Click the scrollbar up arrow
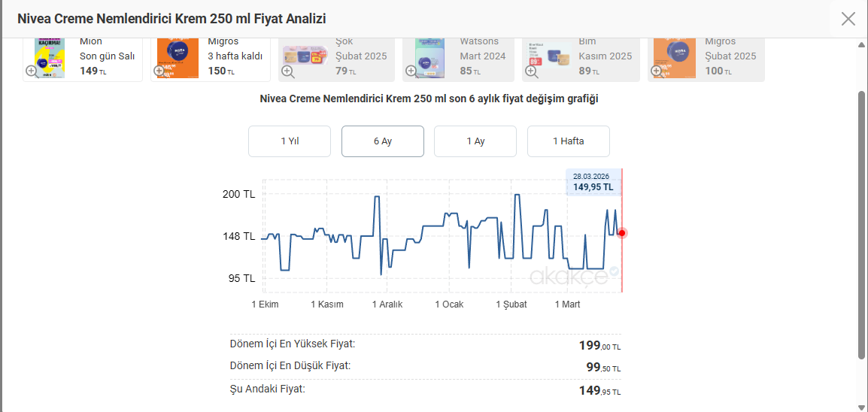The width and height of the screenshot is (868, 412). pyautogui.click(x=861, y=45)
